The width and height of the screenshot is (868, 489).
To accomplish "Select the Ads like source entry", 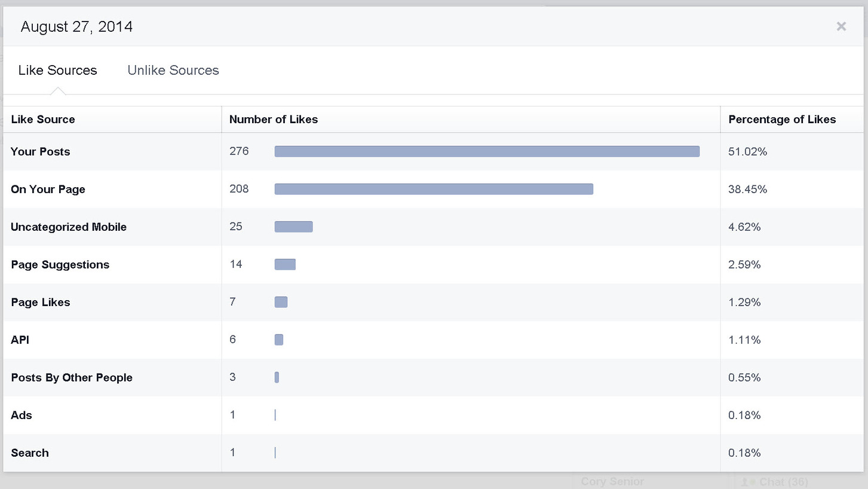I will coord(21,415).
